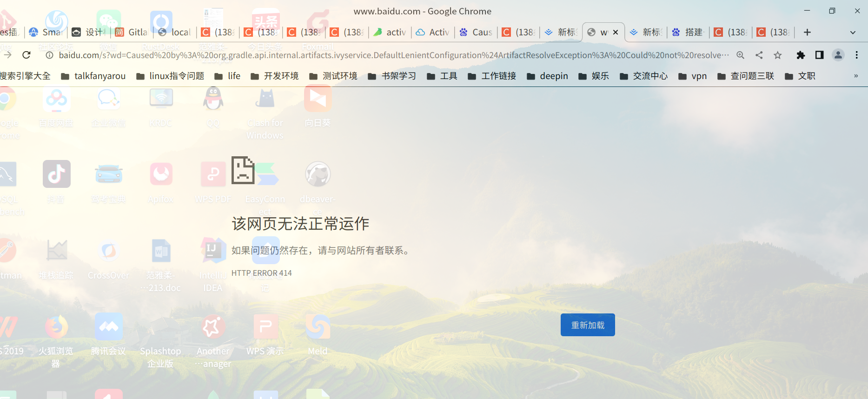
Task: Switch to the local tab
Action: click(174, 32)
